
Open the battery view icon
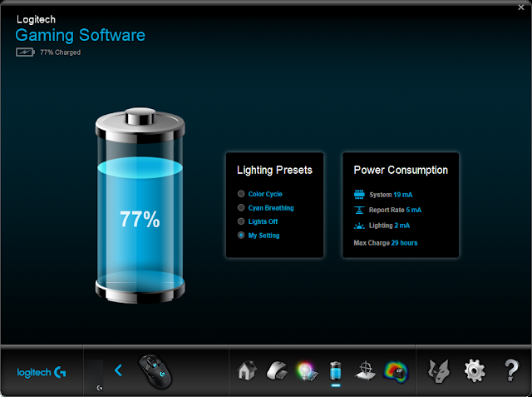point(335,370)
